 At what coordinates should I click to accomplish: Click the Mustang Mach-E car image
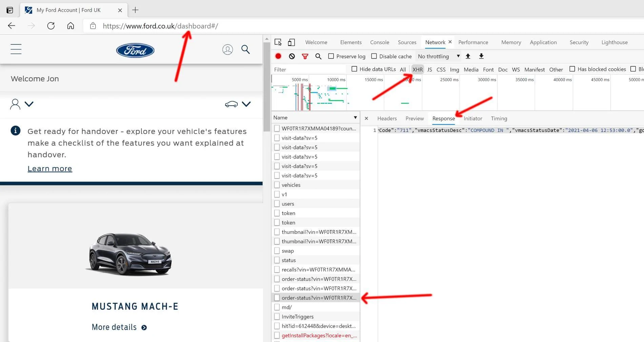click(129, 254)
